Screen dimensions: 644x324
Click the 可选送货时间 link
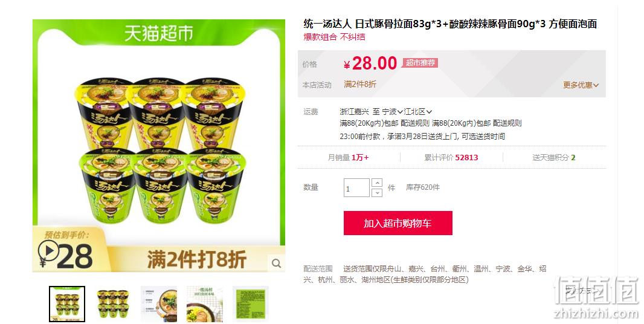[x=483, y=137]
